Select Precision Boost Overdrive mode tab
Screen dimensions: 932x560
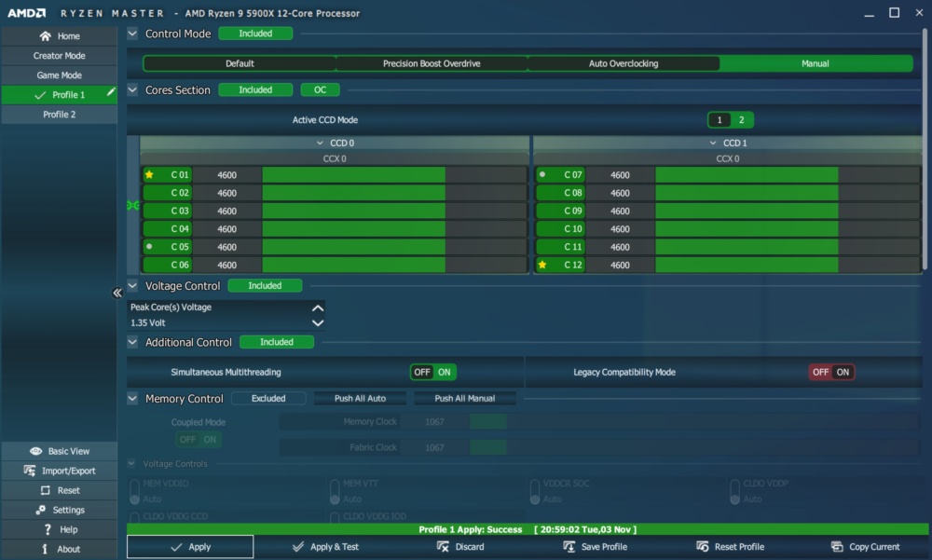pos(432,63)
